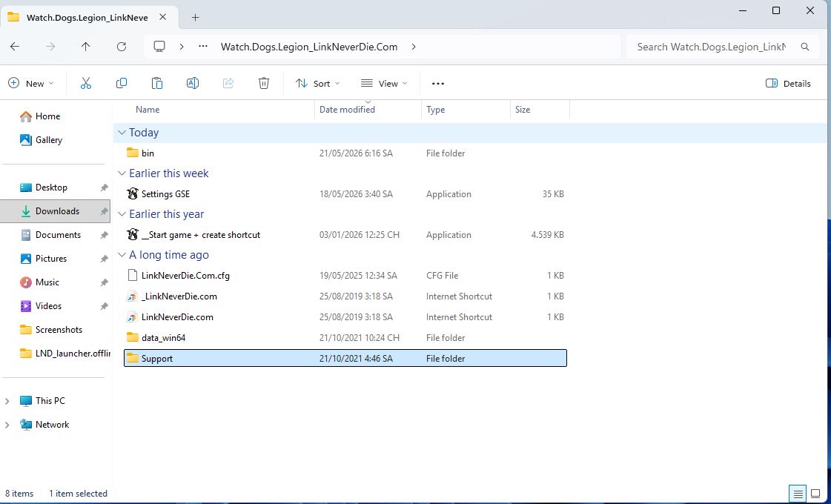Unpin Videos from quick access
The width and height of the screenshot is (831, 504).
tap(104, 306)
